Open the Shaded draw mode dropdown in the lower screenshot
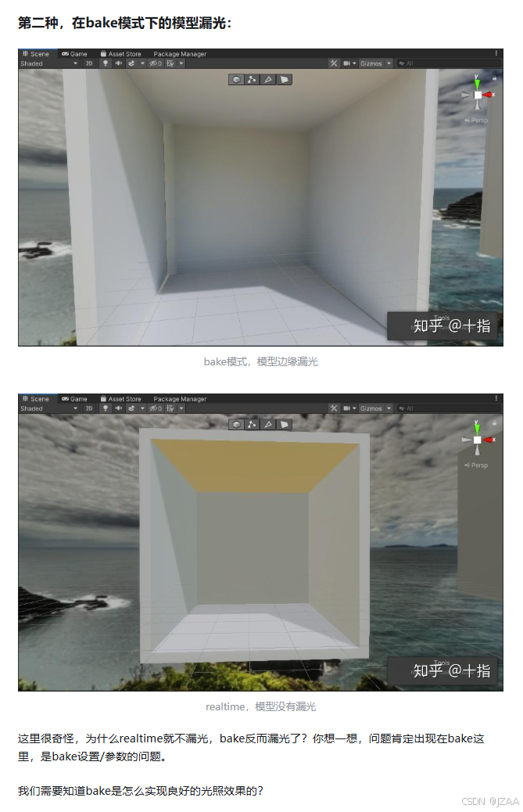The width and height of the screenshot is (523, 812). pos(49,408)
